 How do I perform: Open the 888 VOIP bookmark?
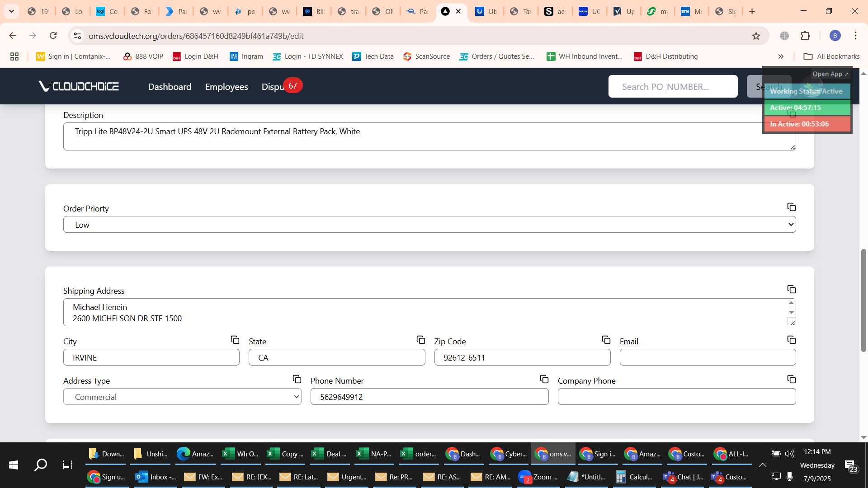pos(143,56)
